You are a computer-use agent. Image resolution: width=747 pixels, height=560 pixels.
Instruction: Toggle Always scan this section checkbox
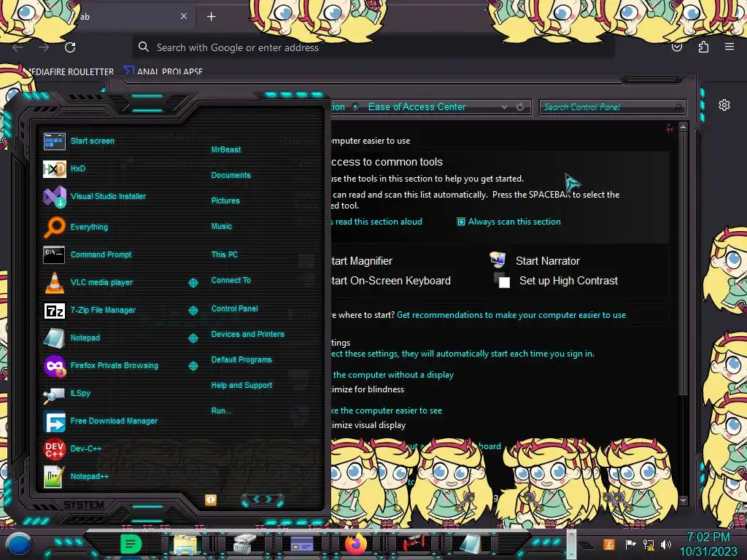461,222
